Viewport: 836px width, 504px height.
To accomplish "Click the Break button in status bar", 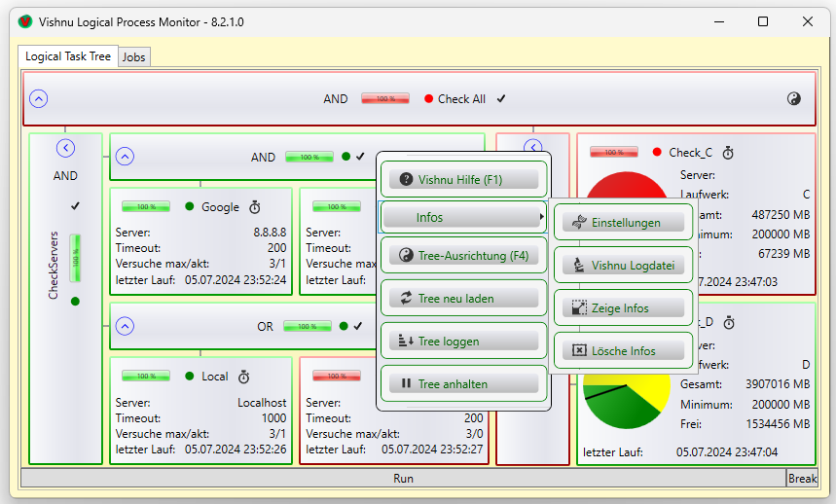I will click(x=802, y=479).
